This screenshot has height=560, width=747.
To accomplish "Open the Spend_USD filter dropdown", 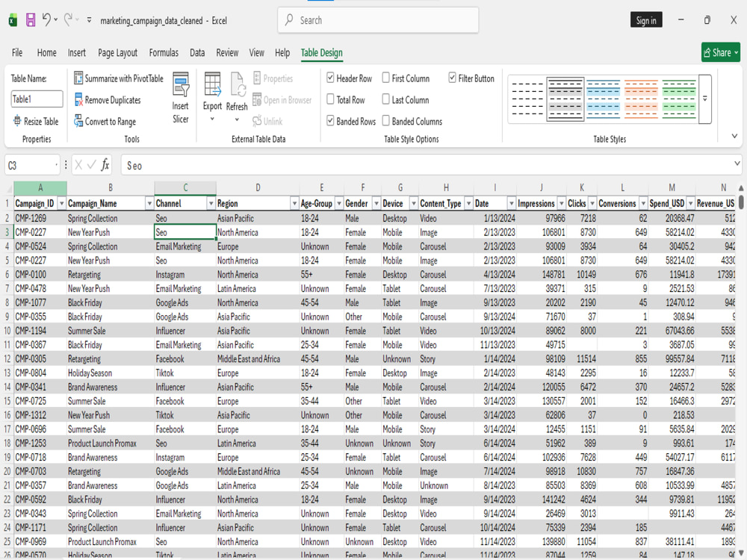I will (x=690, y=204).
